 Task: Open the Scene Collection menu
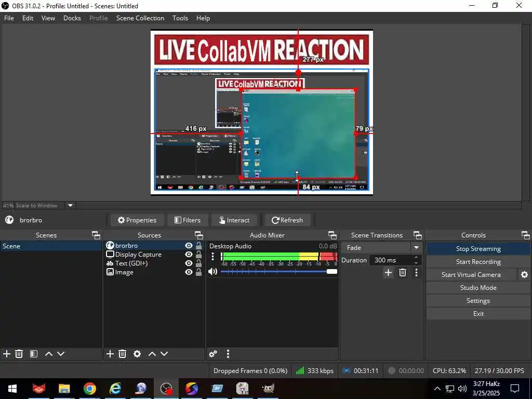point(140,18)
